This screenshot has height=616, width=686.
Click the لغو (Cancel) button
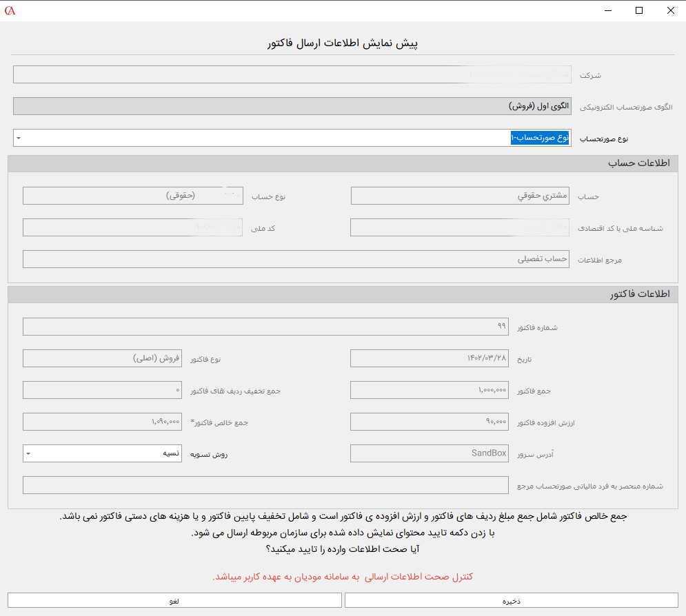pos(174,600)
